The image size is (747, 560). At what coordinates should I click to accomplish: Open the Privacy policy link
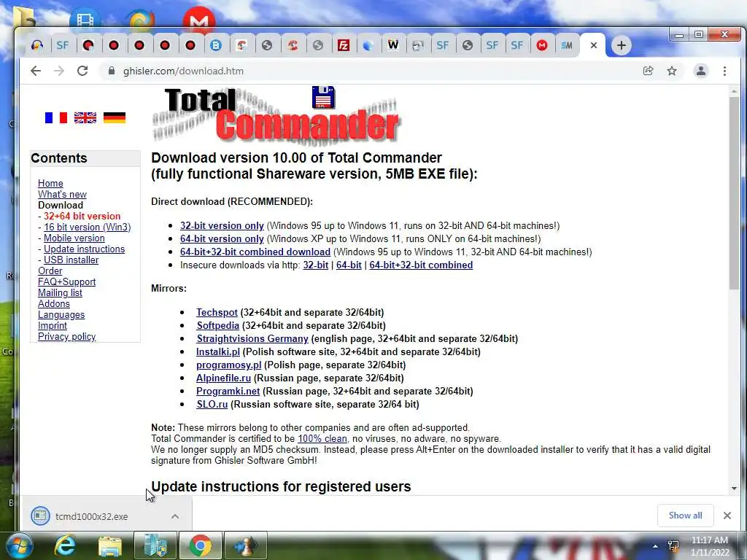(66, 337)
